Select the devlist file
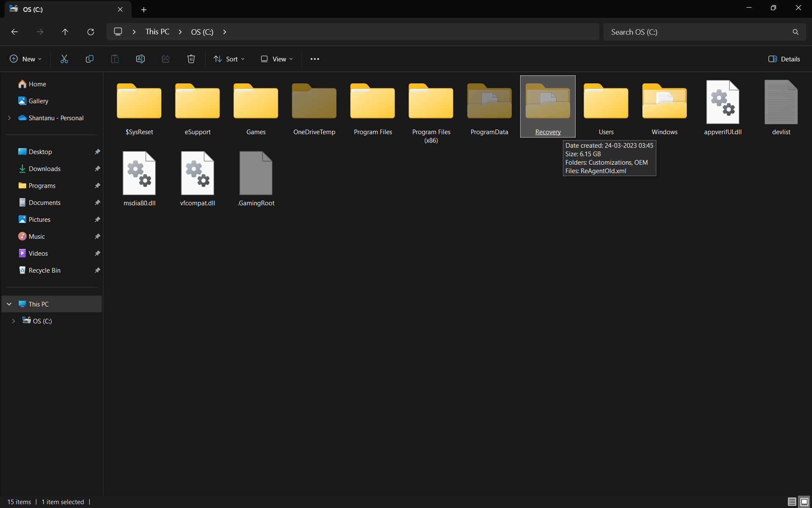The height and width of the screenshot is (508, 812). point(781,108)
